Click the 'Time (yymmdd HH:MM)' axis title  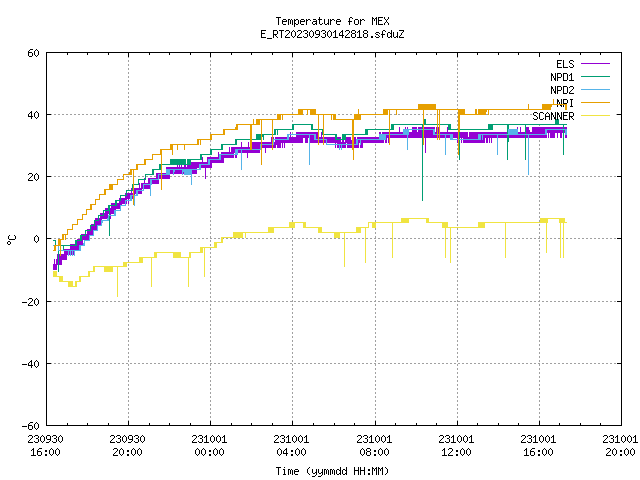[x=332, y=471]
